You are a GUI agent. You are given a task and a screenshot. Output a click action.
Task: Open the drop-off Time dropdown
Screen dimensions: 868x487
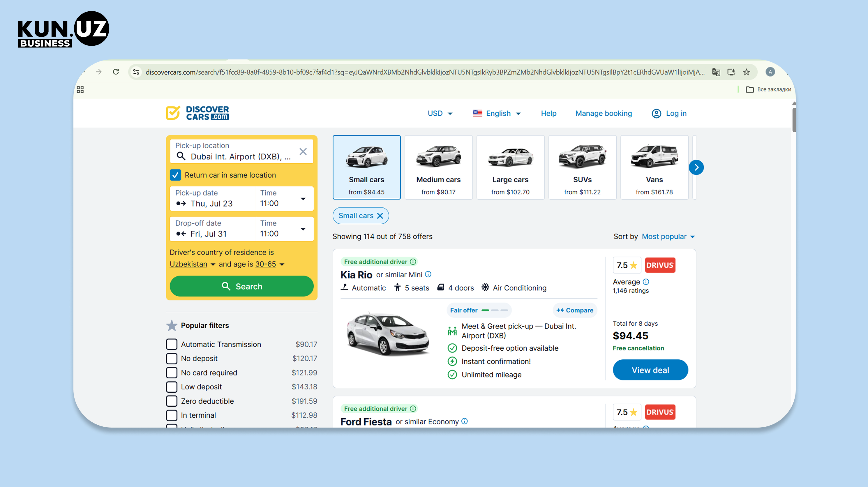tap(285, 229)
